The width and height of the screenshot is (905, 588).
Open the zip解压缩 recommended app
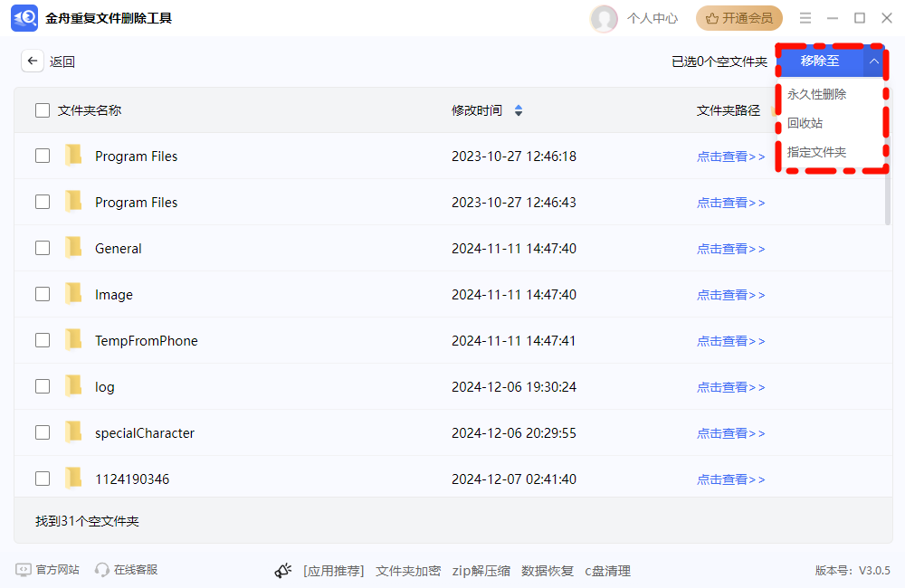pos(481,572)
